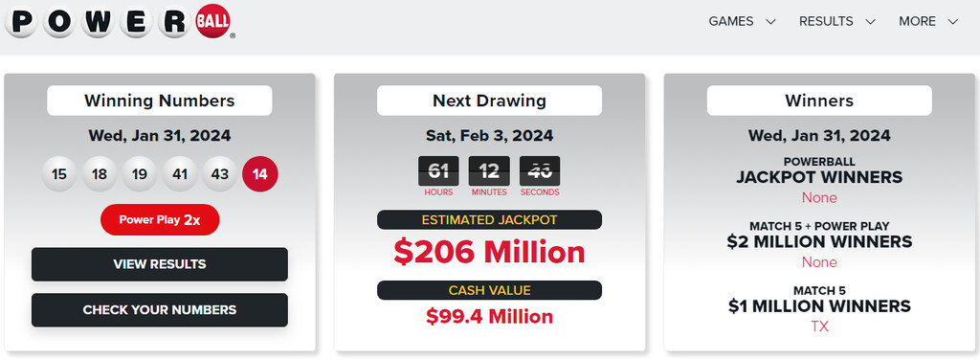
Task: Click the Next Drawing heading
Action: pos(489,101)
